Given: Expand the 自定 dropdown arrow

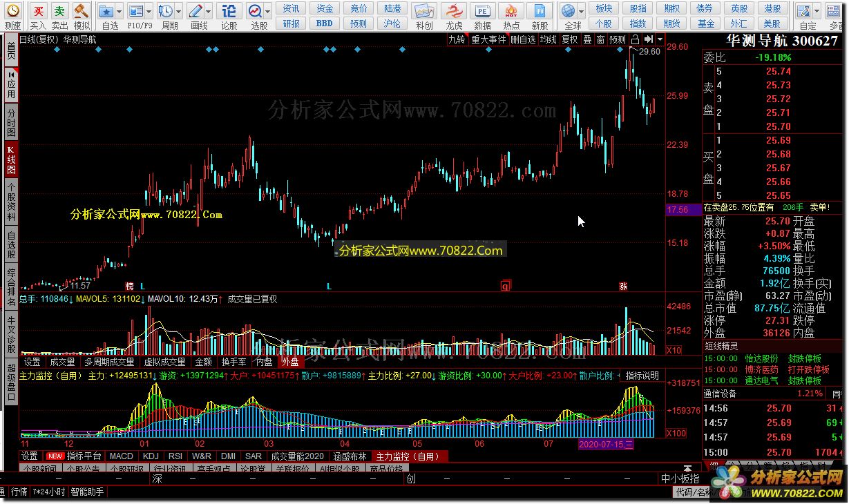Looking at the screenshot, I should click(x=819, y=12).
